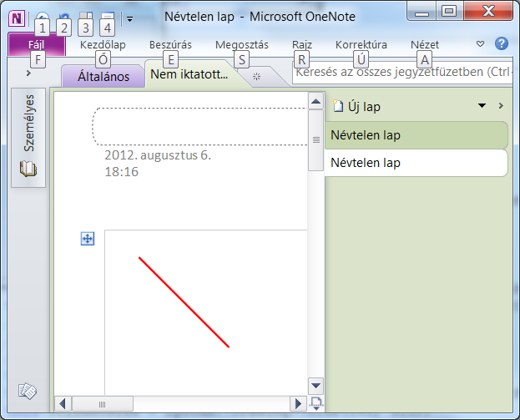Click the Személyes notebook book icon
This screenshot has height=420, width=520.
click(28, 169)
